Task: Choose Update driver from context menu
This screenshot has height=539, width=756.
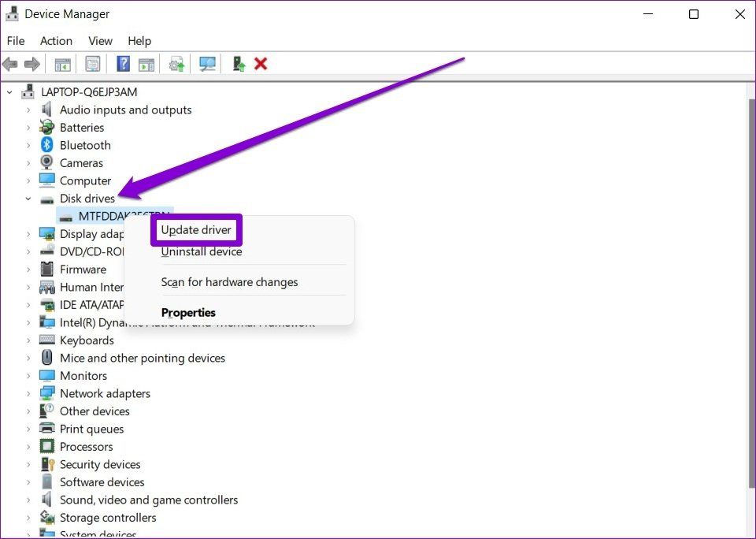Action: pyautogui.click(x=196, y=229)
